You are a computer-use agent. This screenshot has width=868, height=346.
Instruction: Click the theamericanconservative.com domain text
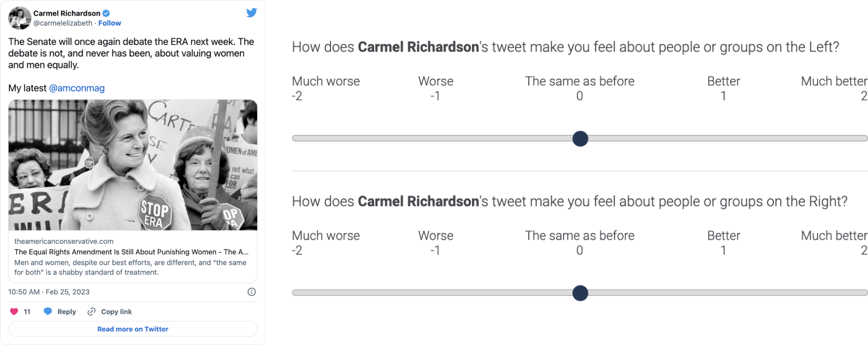point(63,241)
